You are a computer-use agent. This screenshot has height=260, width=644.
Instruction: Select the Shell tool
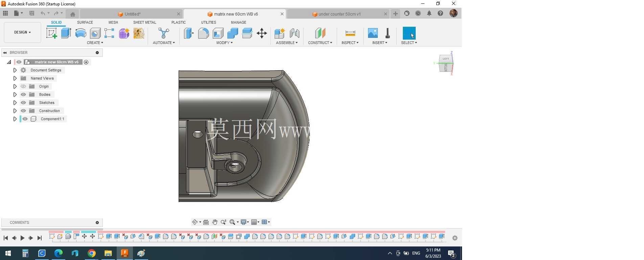point(218,33)
